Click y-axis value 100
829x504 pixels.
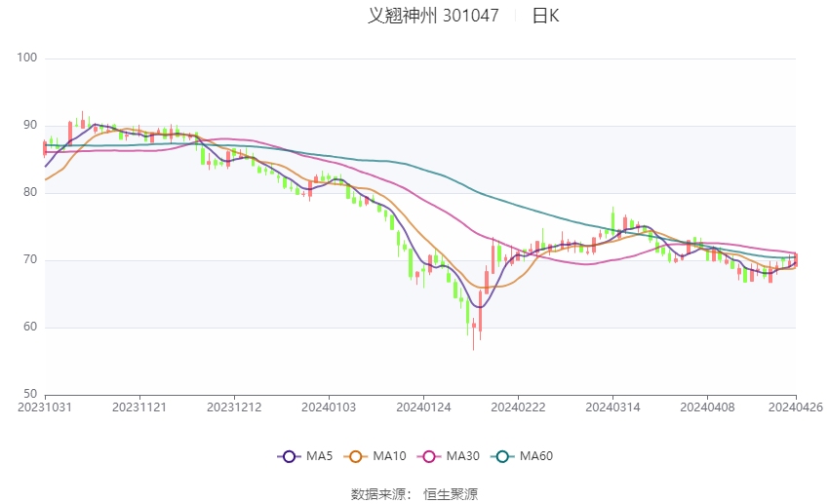click(x=27, y=58)
